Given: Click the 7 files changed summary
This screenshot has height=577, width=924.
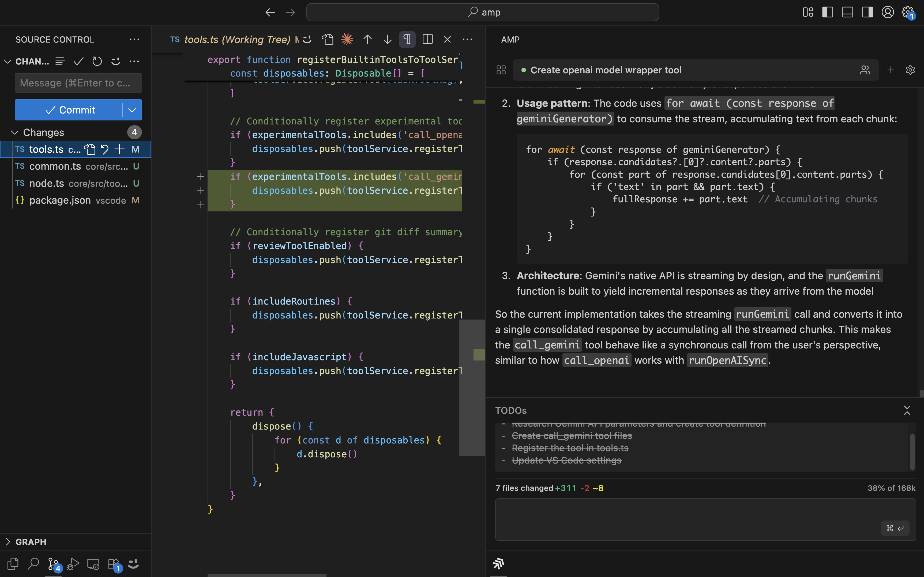Looking at the screenshot, I should (x=549, y=488).
